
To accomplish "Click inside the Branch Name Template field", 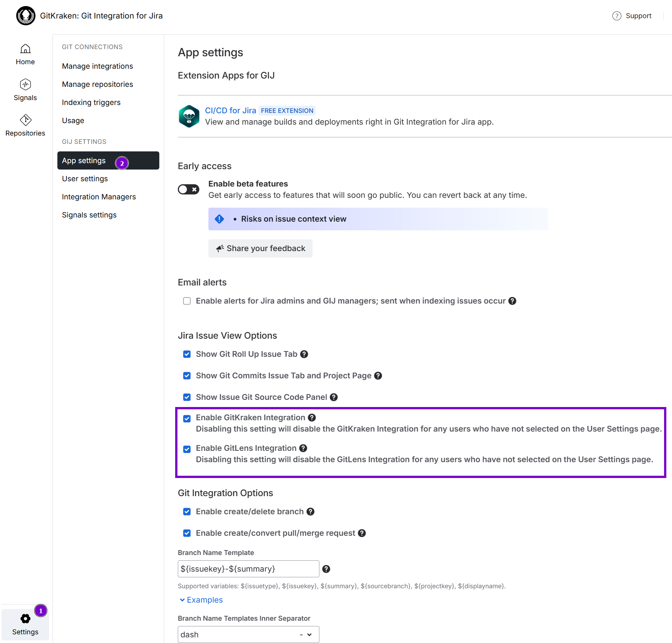I will point(248,569).
